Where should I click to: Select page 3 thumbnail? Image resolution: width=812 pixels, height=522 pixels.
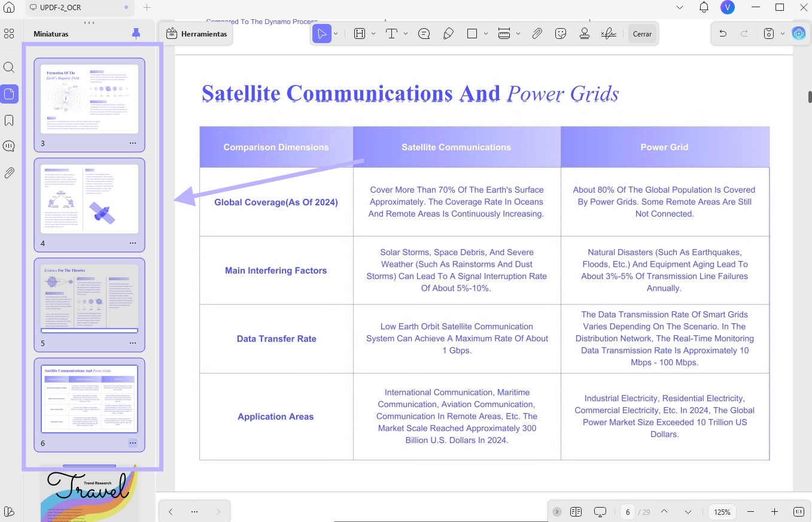pos(89,99)
